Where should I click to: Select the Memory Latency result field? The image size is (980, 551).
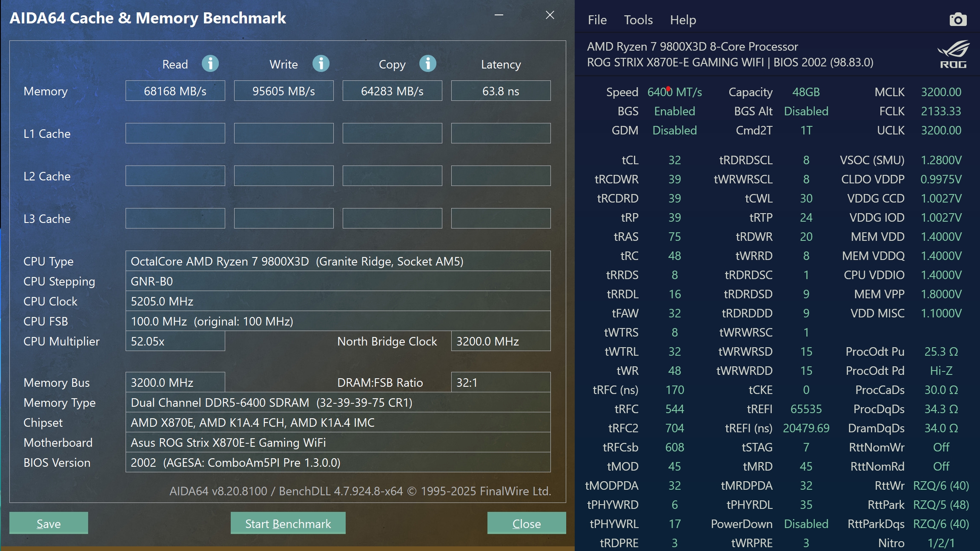[x=501, y=91]
